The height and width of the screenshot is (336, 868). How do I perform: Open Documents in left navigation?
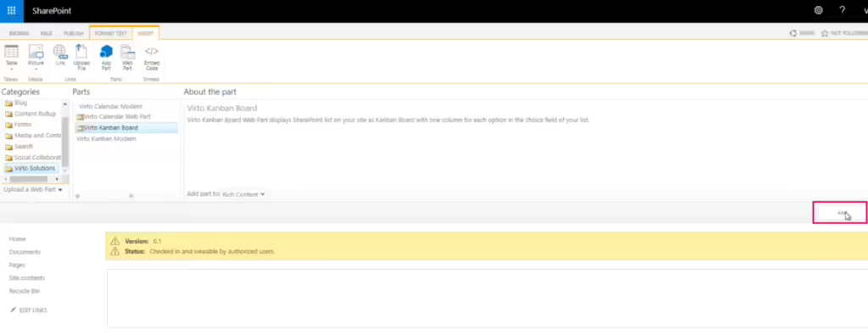[x=25, y=252]
